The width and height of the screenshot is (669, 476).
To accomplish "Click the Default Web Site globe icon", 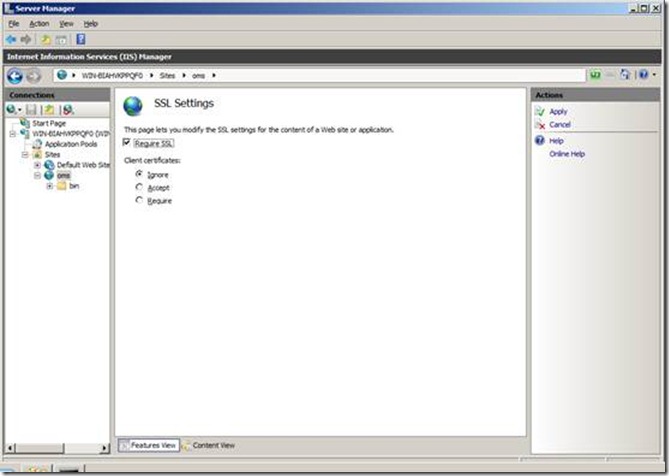I will (x=49, y=165).
